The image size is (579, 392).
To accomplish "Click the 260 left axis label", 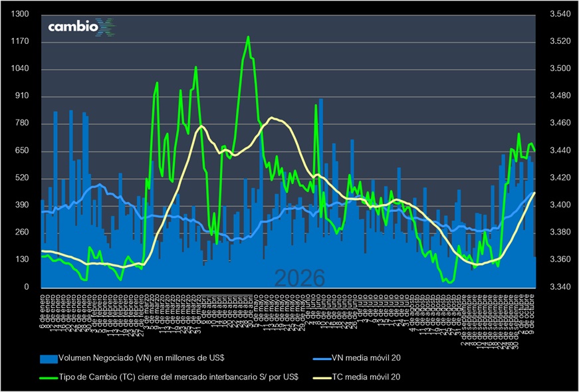I will pos(22,233).
